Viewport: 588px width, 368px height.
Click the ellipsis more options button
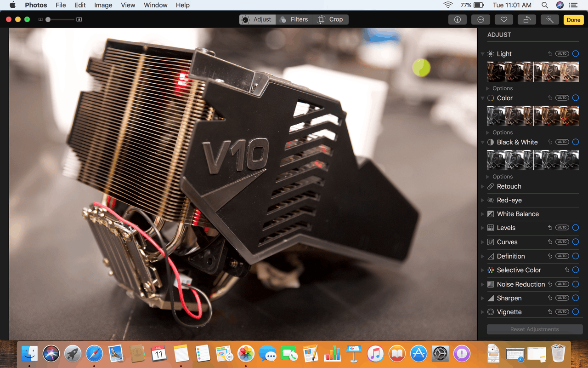coord(481,19)
